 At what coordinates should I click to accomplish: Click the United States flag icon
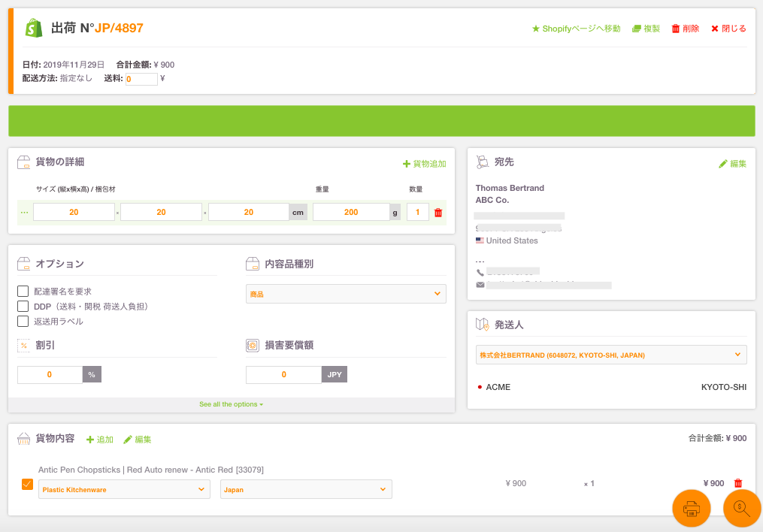pos(480,240)
